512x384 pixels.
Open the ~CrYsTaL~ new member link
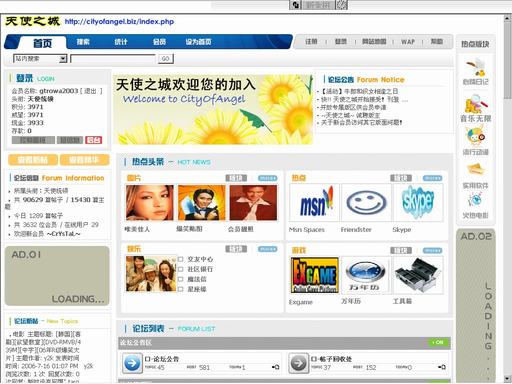pyautogui.click(x=64, y=234)
